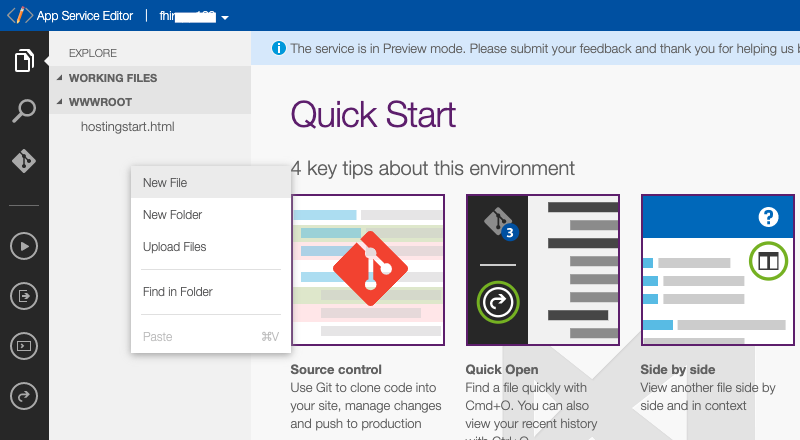The image size is (800, 440).
Task: Click the circled arrow icon at sidebar bottom
Action: click(x=24, y=396)
